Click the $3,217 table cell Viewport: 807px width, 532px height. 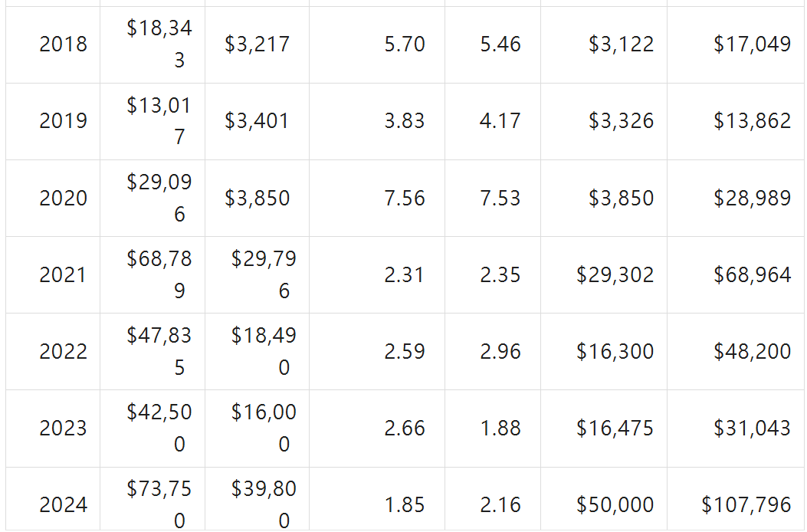[x=258, y=44]
